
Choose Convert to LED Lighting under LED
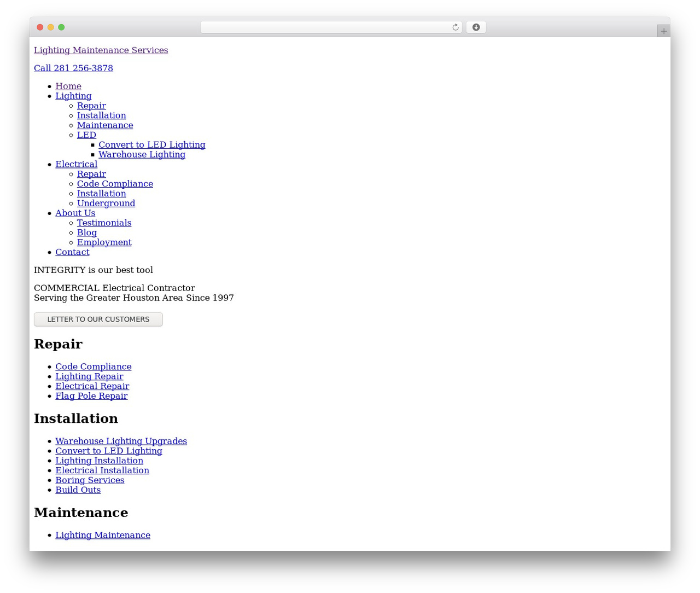tap(152, 145)
